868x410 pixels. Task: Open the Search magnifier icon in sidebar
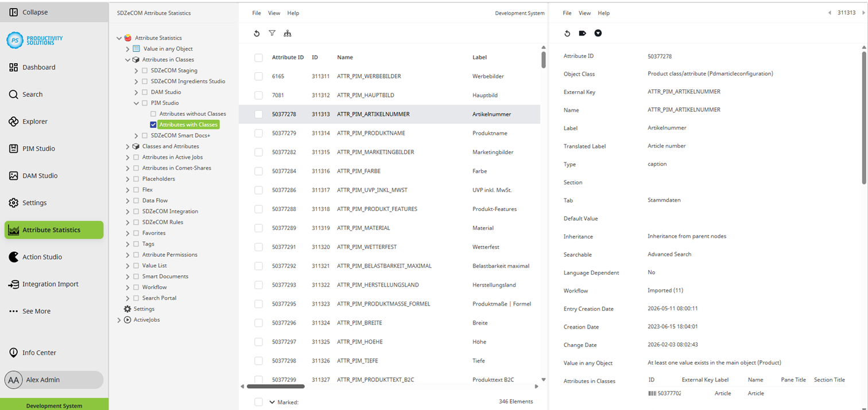click(14, 95)
